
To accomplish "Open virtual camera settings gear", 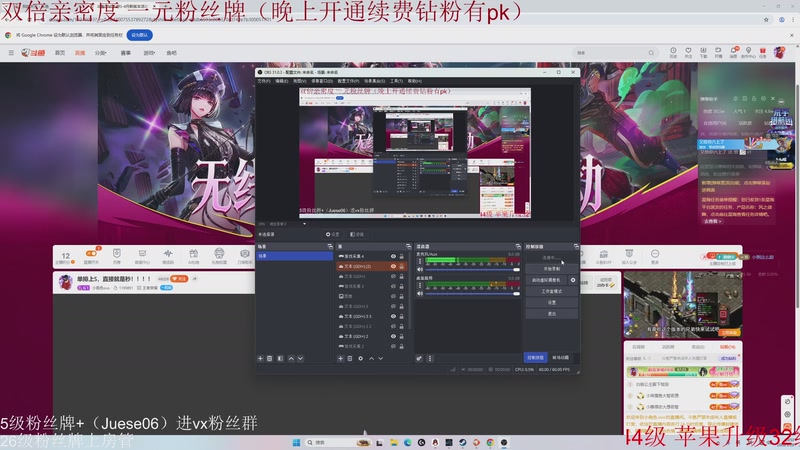I will (573, 280).
